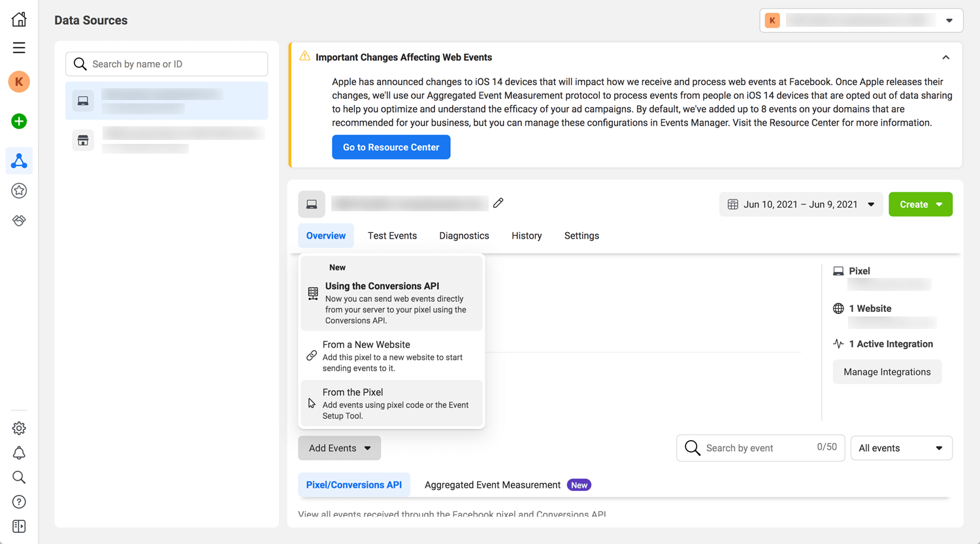The height and width of the screenshot is (544, 980).
Task: Click Manage Integrations button
Action: (x=887, y=371)
